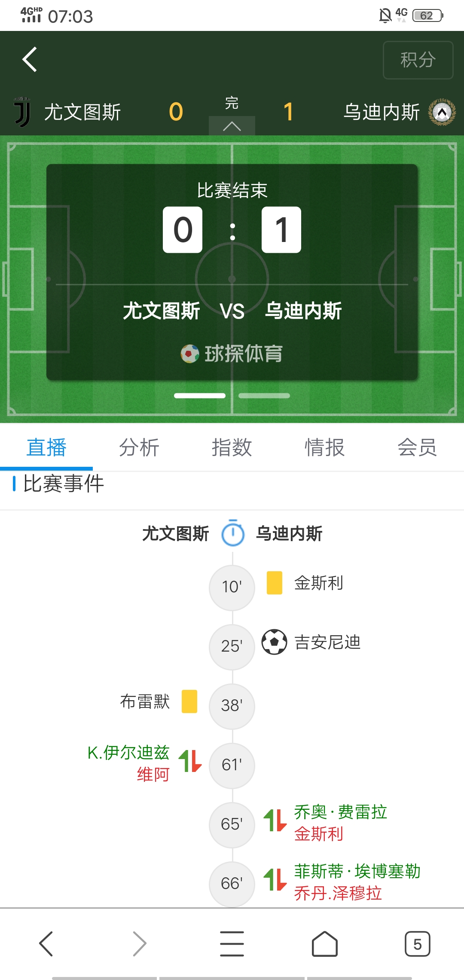
Task: Open the browser tabs counter
Action: (x=417, y=944)
